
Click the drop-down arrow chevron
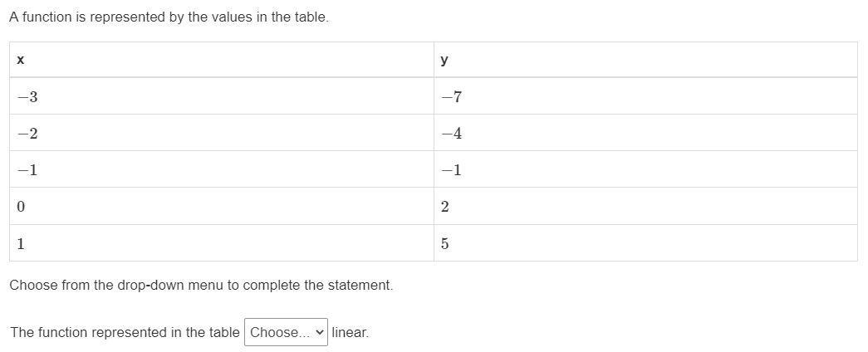(x=319, y=332)
